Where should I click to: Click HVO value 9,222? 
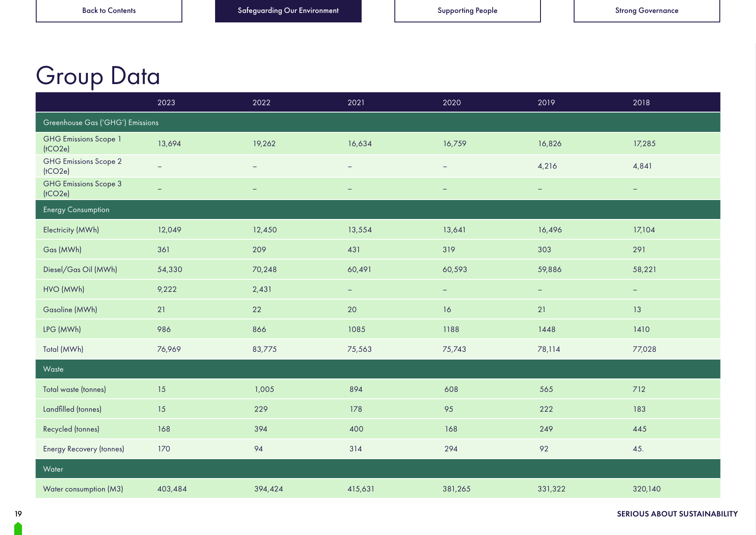167,289
